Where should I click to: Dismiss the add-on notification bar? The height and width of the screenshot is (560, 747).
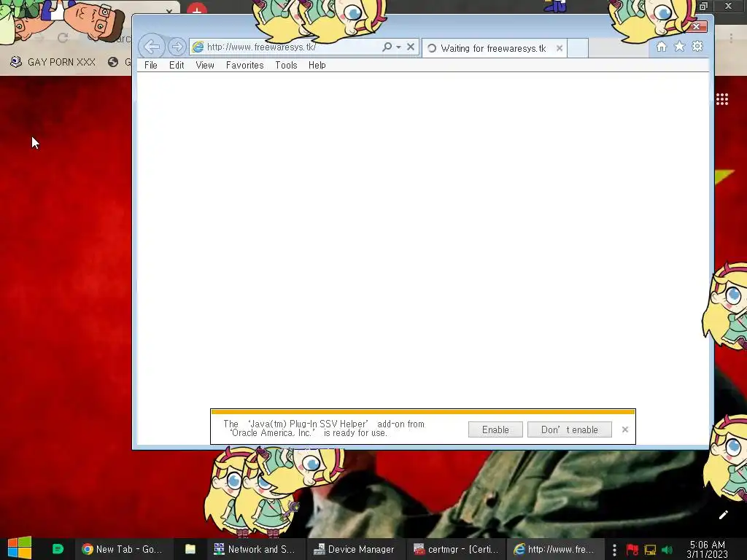click(625, 429)
